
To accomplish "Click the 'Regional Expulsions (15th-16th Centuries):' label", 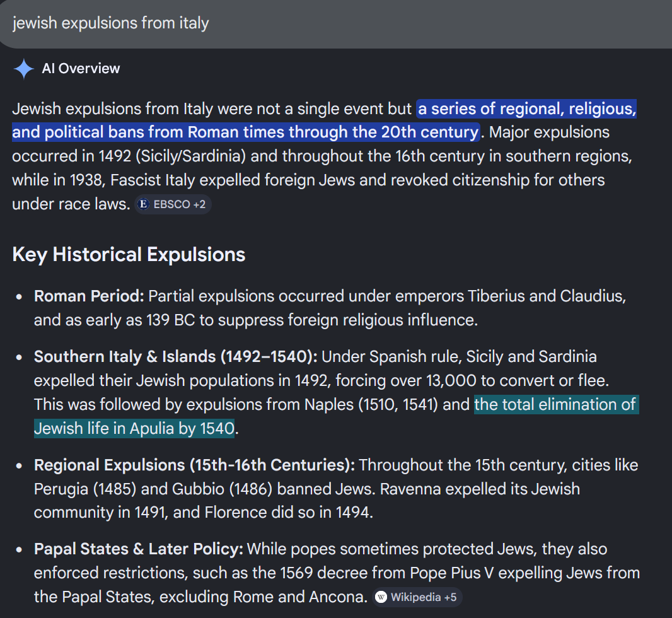I will [195, 465].
